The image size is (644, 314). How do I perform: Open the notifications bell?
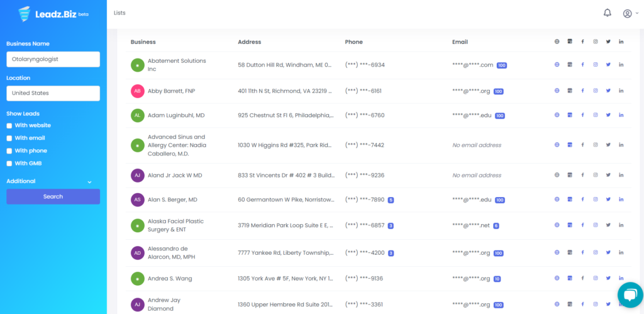(x=607, y=13)
